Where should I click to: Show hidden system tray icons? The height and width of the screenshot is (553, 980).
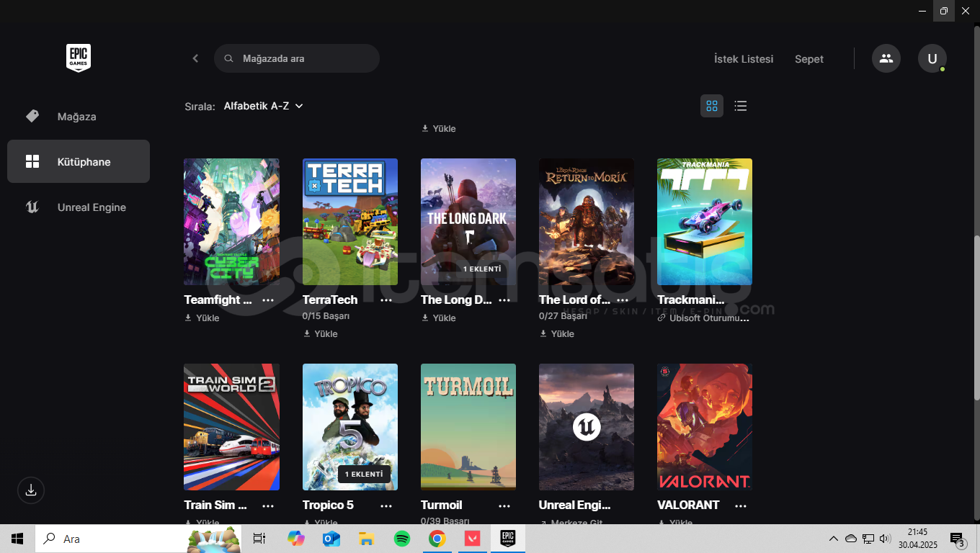click(833, 539)
